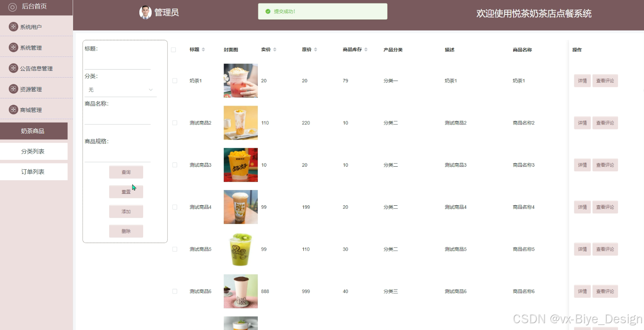Select the 奶茶商品 submenu item
This screenshot has height=330, width=644.
coord(34,131)
